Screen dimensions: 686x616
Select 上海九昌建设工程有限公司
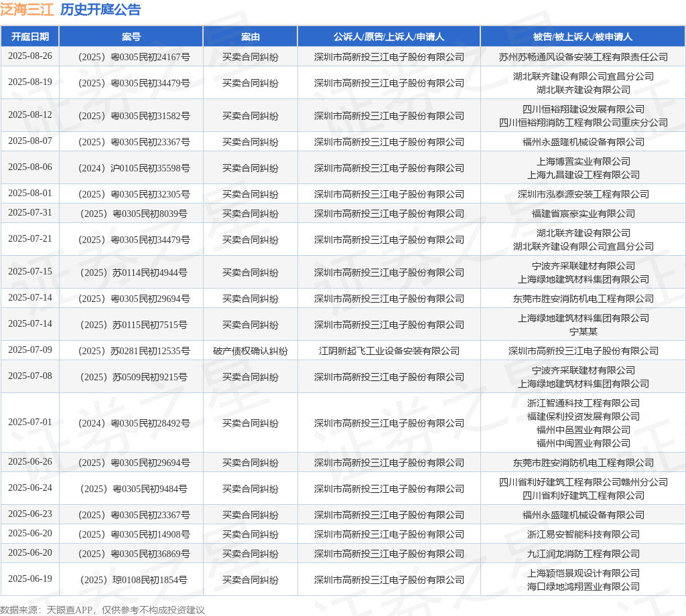click(x=584, y=175)
